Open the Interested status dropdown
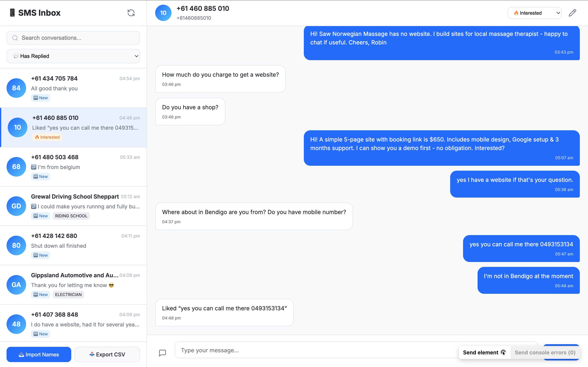The image size is (588, 367). pyautogui.click(x=535, y=13)
